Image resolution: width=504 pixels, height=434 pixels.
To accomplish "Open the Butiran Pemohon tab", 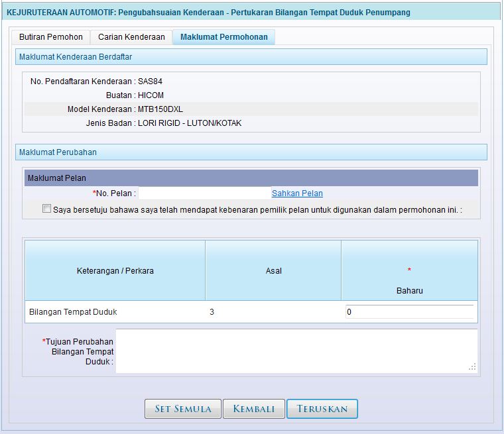I will point(51,37).
